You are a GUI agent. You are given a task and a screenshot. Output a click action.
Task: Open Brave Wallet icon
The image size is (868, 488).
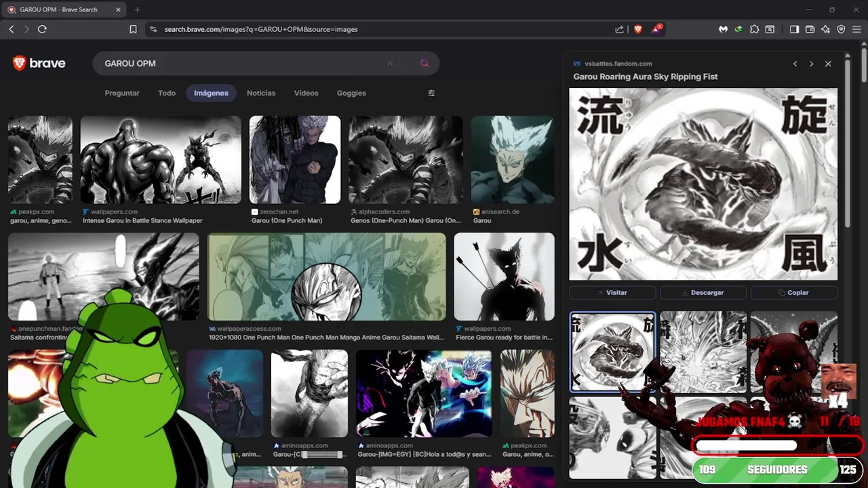click(x=810, y=29)
